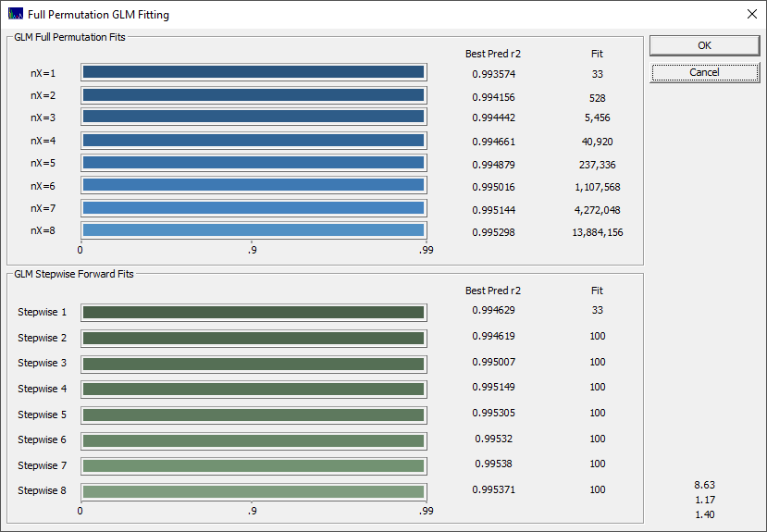Select the Stepwise 1 fit bar
Image resolution: width=767 pixels, height=532 pixels.
[254, 313]
